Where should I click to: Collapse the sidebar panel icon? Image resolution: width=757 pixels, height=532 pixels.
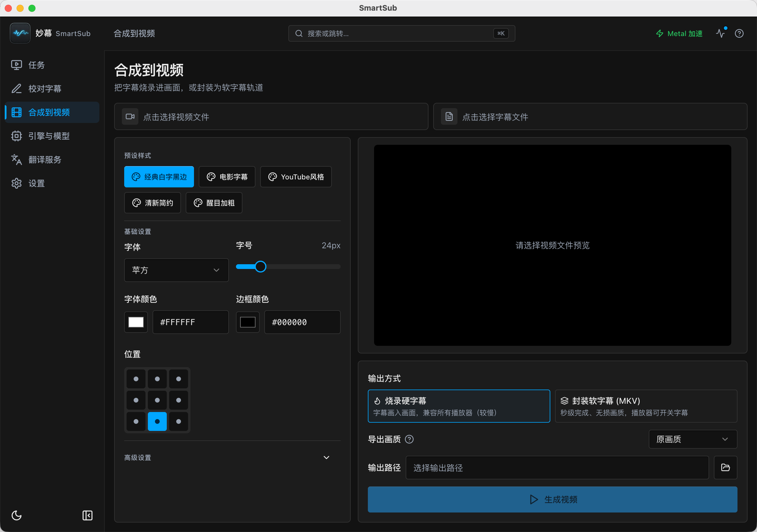click(87, 515)
